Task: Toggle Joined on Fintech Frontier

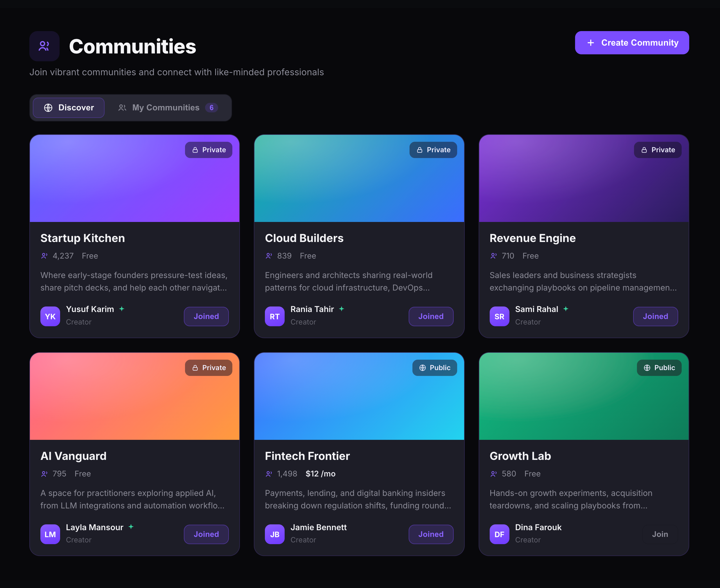Action: click(431, 535)
